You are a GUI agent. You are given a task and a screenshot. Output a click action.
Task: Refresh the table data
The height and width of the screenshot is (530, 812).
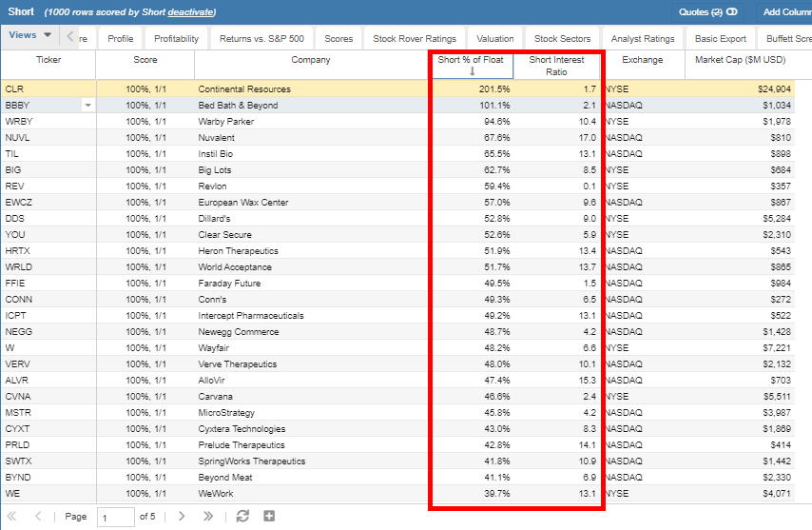point(242,517)
